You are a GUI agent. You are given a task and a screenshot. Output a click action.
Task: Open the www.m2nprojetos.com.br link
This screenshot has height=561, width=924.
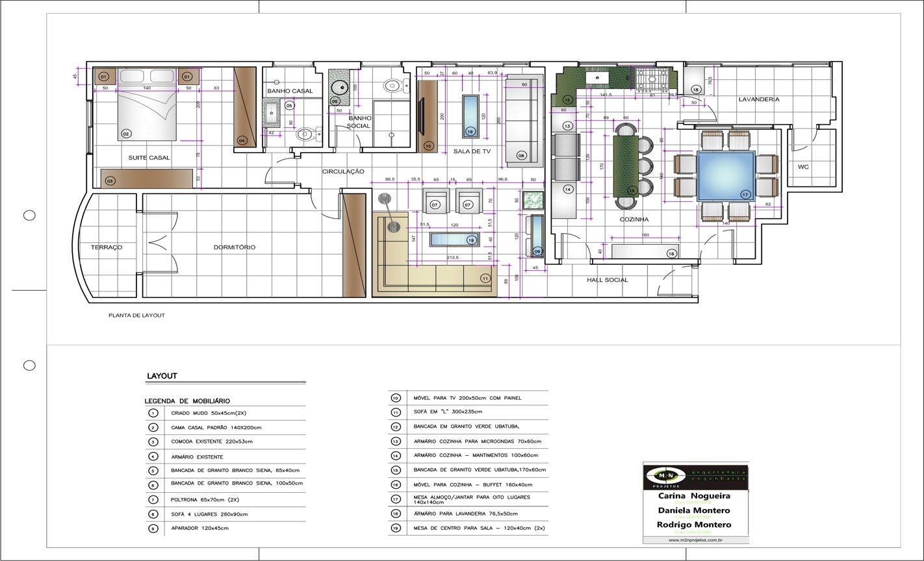[695, 540]
